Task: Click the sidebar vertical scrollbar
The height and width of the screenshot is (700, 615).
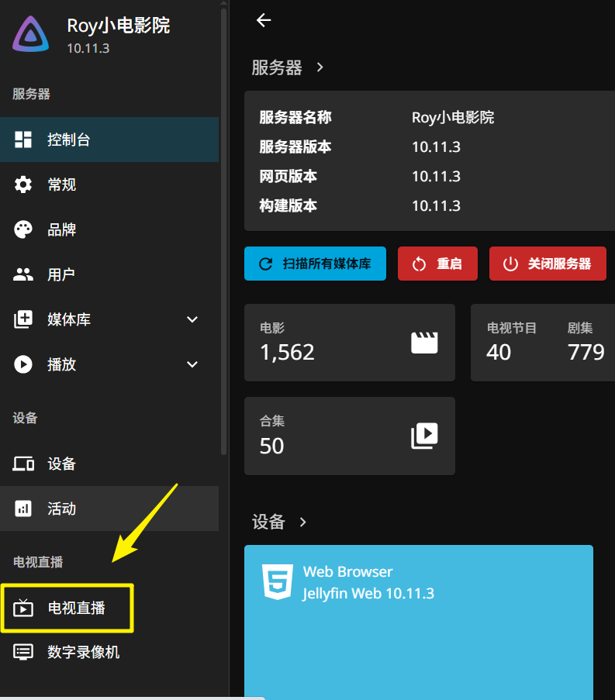Action: [223, 233]
